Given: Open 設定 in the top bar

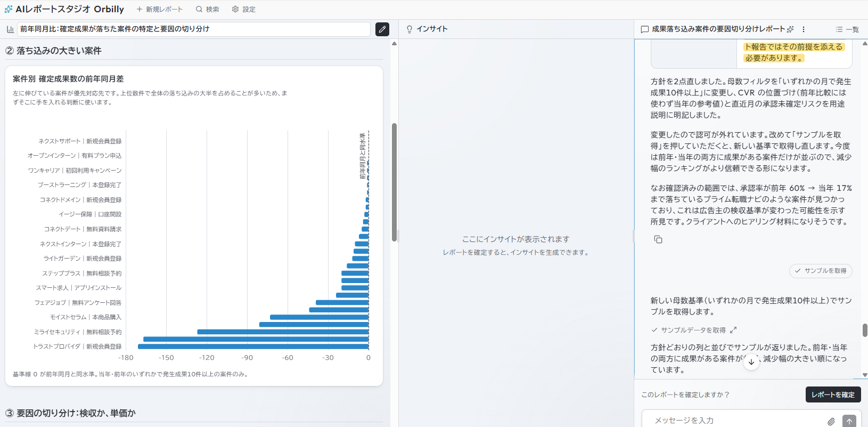Looking at the screenshot, I should pyautogui.click(x=244, y=9).
